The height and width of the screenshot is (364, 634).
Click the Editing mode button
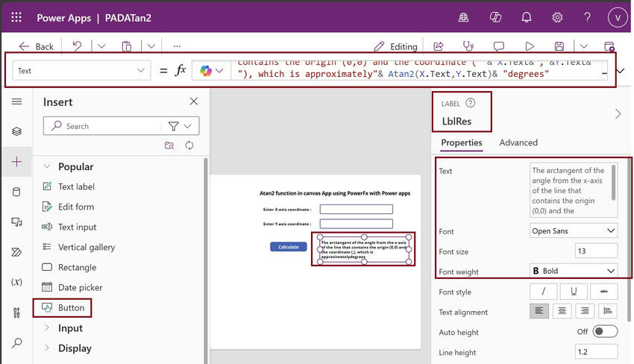pyautogui.click(x=395, y=46)
